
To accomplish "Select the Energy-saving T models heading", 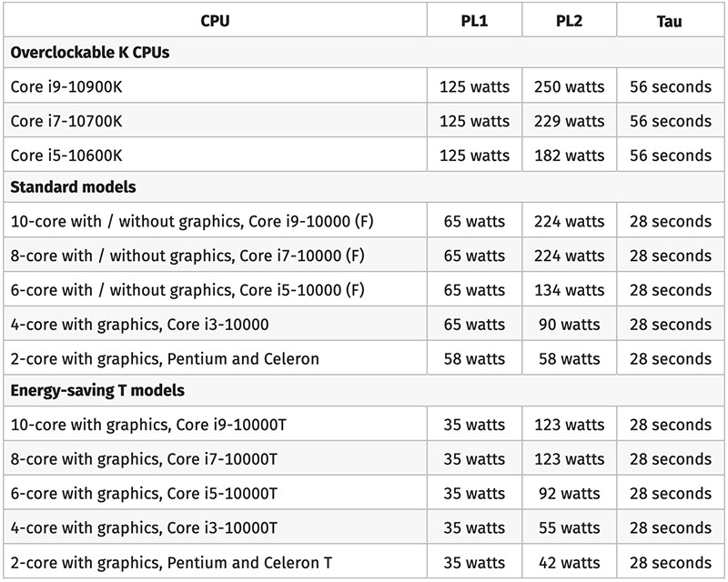I will click(x=97, y=391).
